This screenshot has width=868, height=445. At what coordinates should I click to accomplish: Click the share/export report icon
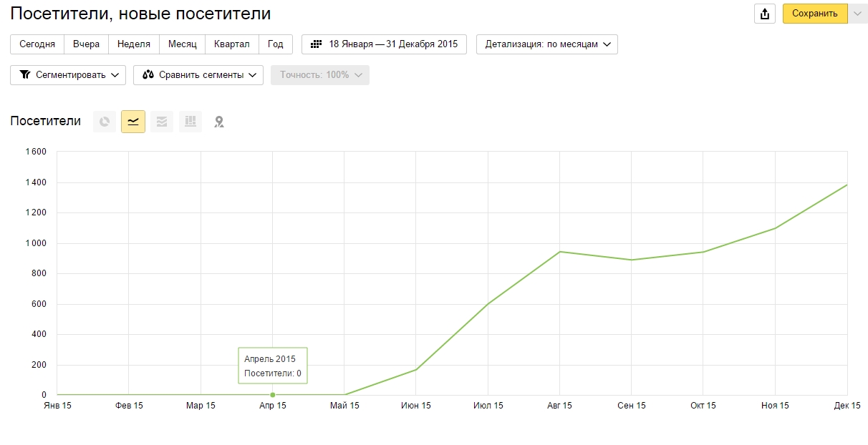point(766,14)
